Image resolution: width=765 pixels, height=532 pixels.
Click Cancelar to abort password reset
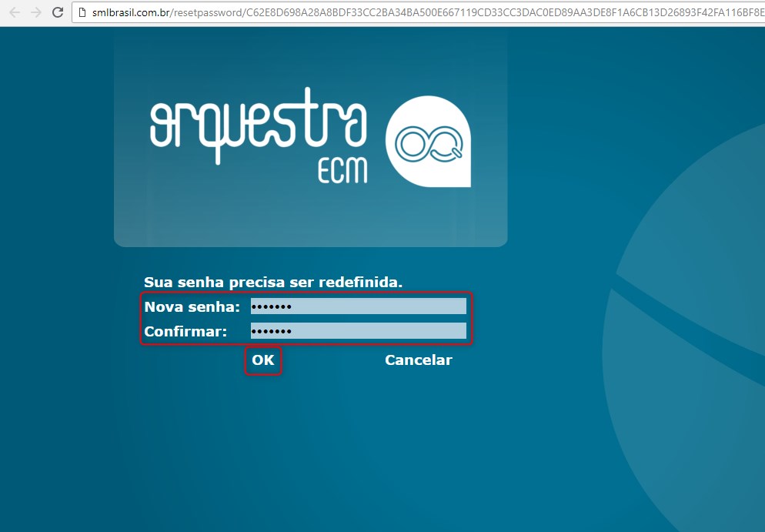pos(418,360)
